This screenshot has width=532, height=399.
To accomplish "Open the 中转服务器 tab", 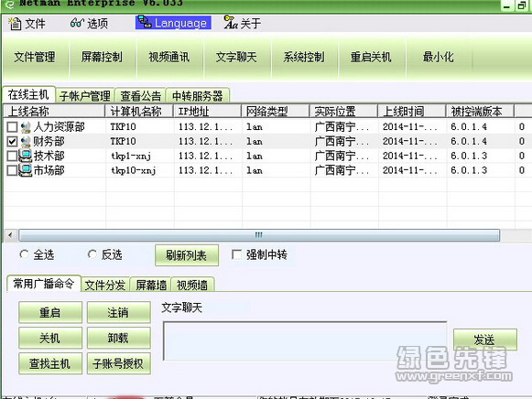I will point(198,96).
